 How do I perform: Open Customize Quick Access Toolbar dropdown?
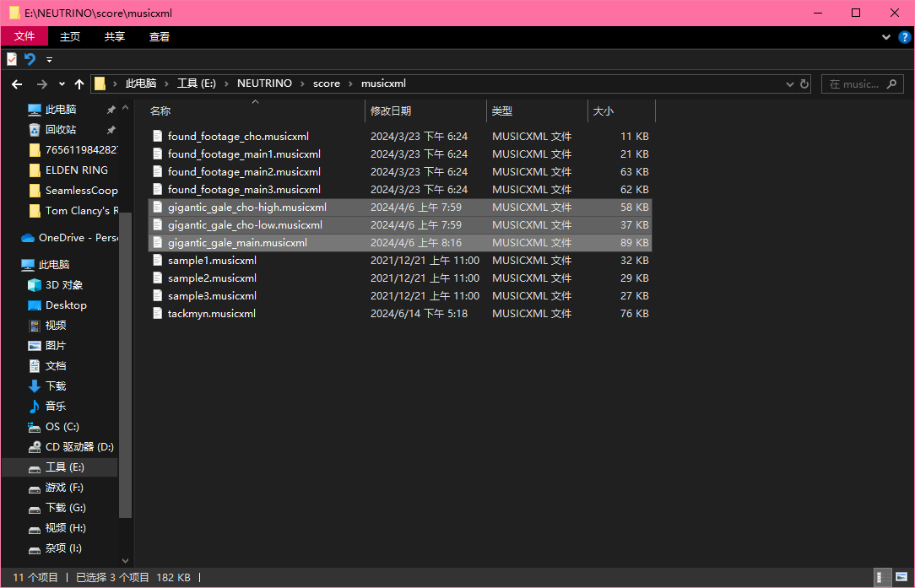pos(49,60)
